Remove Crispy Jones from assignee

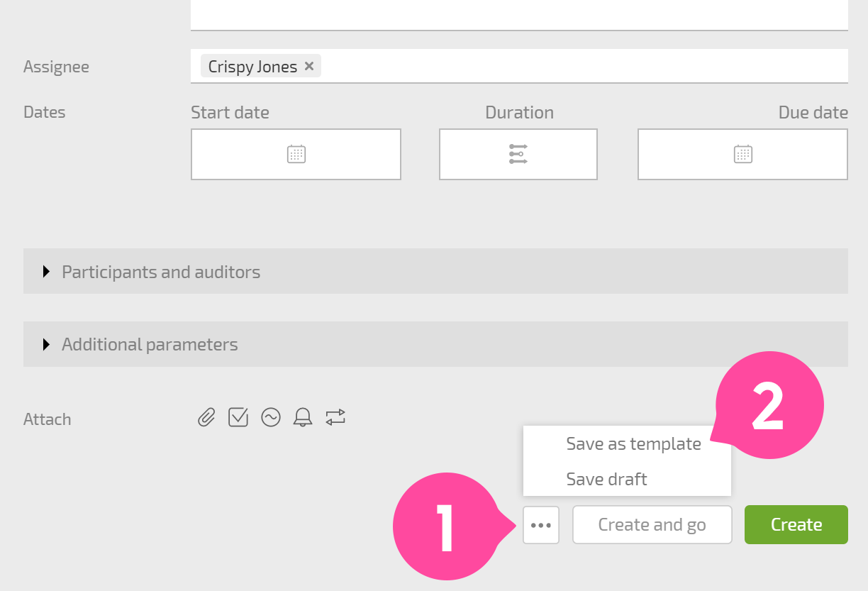coord(309,66)
